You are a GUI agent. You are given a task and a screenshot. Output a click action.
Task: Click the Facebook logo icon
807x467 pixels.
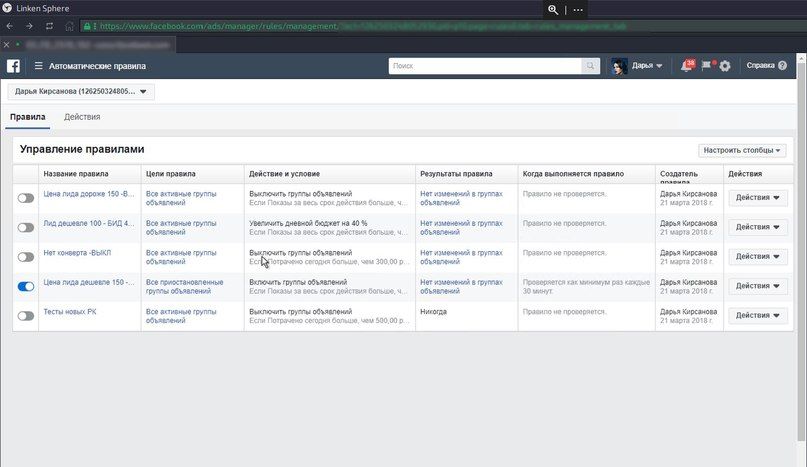point(13,66)
